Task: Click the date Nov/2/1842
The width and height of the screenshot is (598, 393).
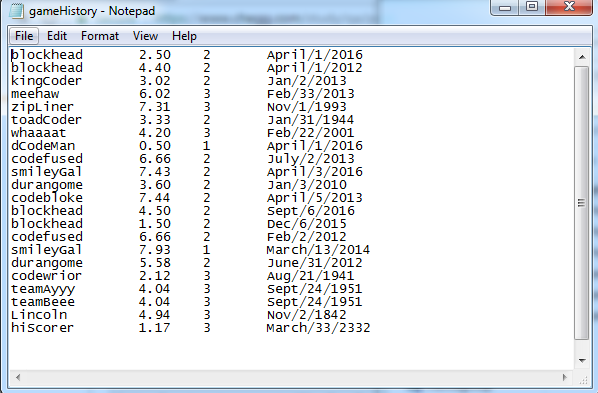Action: coord(307,315)
